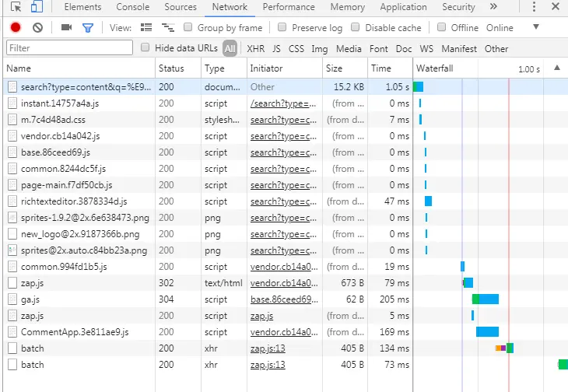Enable Group by frame checkbox
Screen dimensions: 568x392
coord(188,27)
